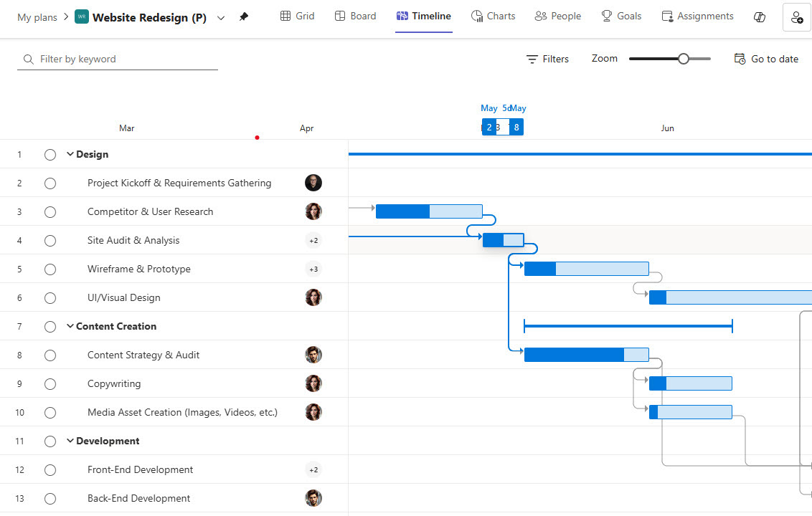The image size is (812, 516).
Task: Click the +2 assignees badge on Site Audit
Action: [313, 241]
